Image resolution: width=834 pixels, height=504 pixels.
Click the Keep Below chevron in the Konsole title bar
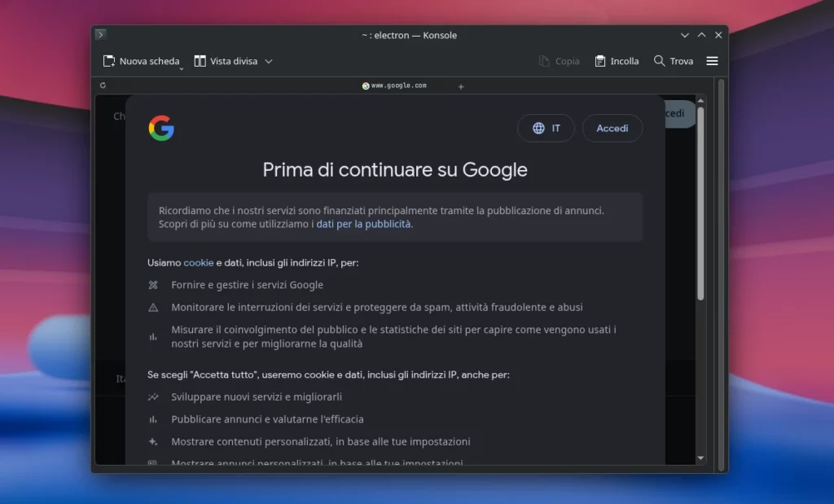click(684, 35)
